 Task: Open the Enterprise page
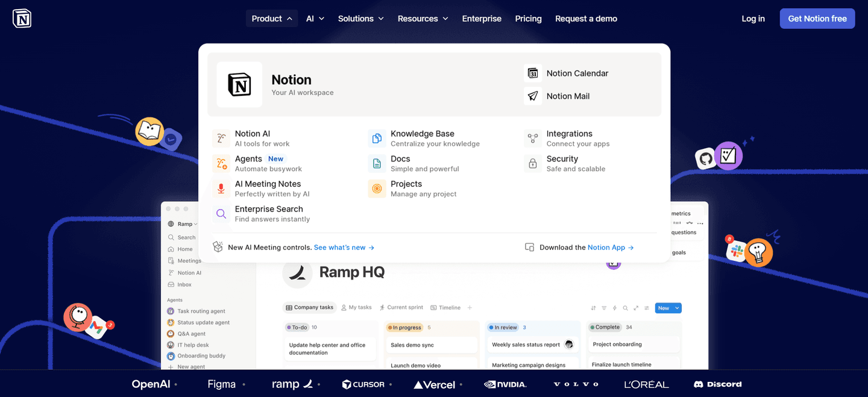point(482,19)
